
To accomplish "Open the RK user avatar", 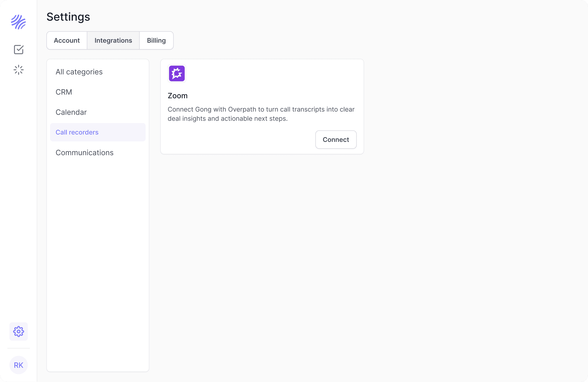I will tap(19, 365).
